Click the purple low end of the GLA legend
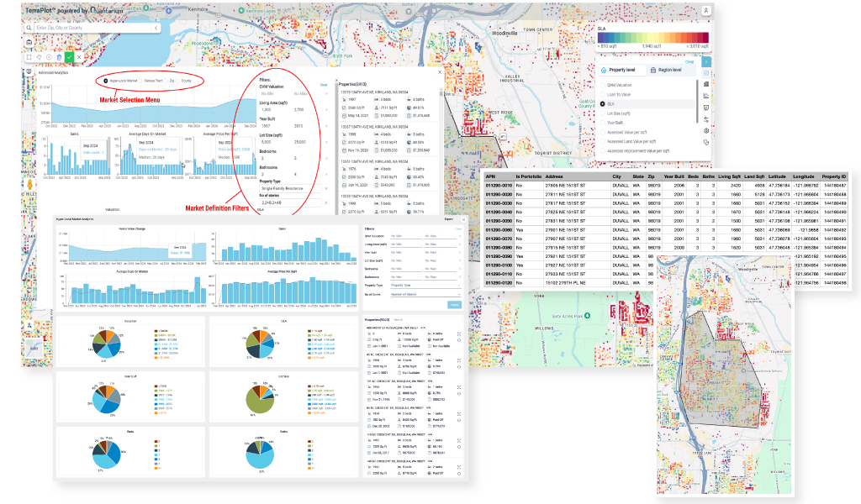The image size is (861, 504). click(601, 39)
